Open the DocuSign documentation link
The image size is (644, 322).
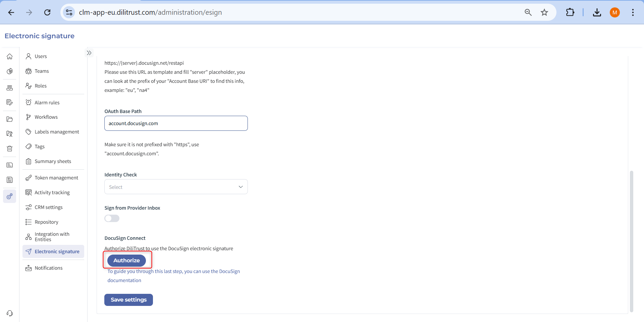[x=173, y=276]
